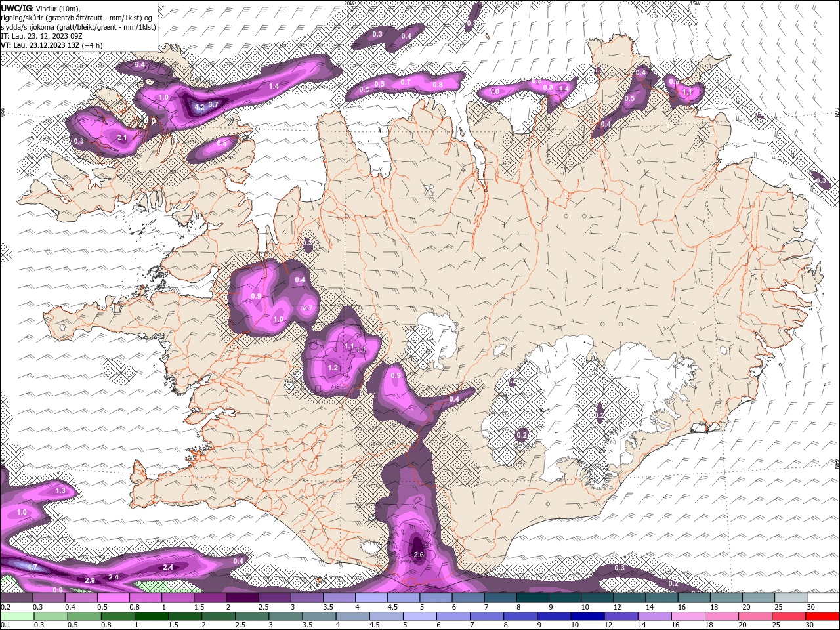The image size is (840, 630).
Task: Click the '15W' longitude label at top
Action: 696,3
